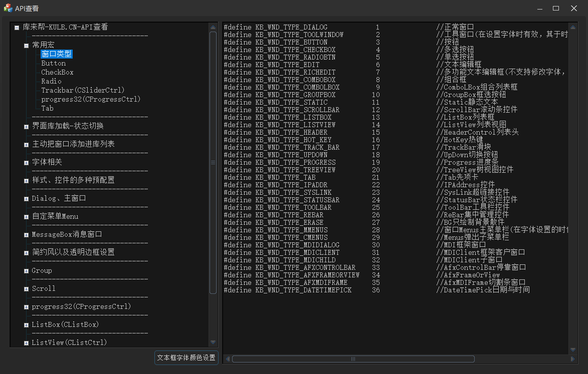The image size is (588, 374).
Task: Expand the 简约风以及透明边框设置 node
Action: [26, 253]
